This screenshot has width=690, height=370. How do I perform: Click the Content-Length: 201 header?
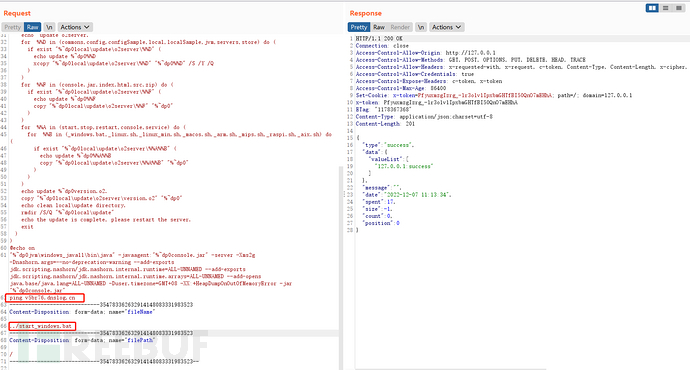(385, 124)
